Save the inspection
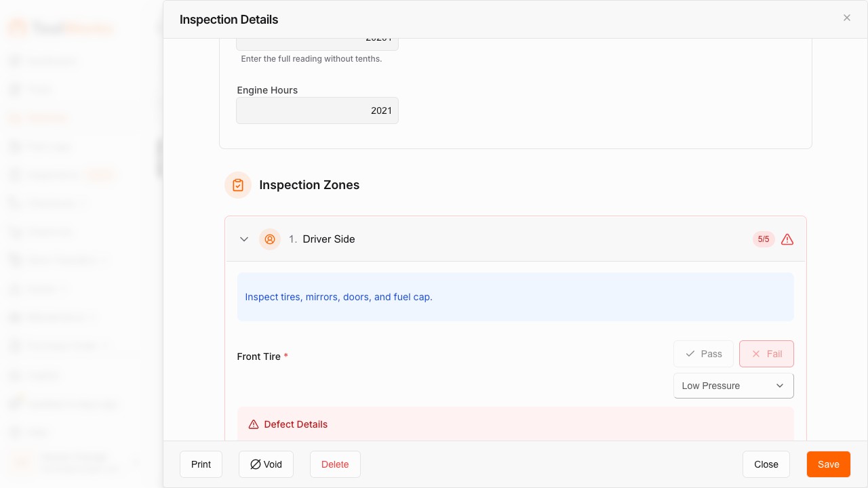 [x=828, y=464]
